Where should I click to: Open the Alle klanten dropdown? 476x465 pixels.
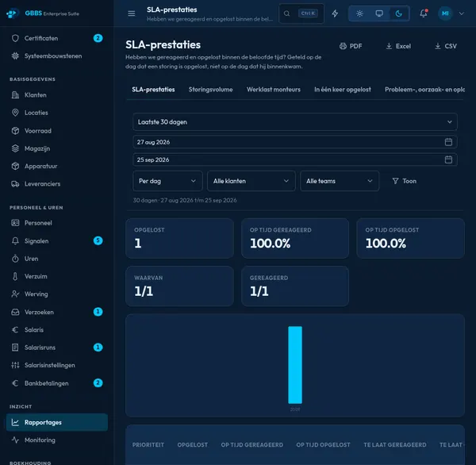click(x=251, y=181)
